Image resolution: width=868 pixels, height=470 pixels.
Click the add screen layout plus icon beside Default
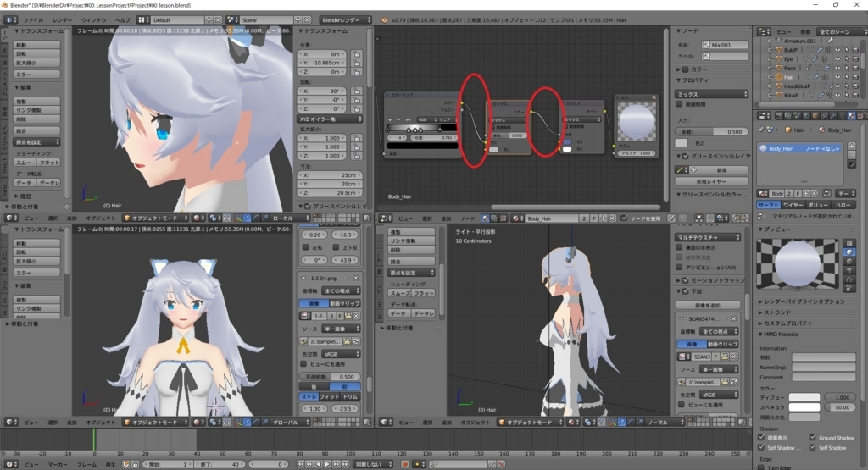(209, 20)
